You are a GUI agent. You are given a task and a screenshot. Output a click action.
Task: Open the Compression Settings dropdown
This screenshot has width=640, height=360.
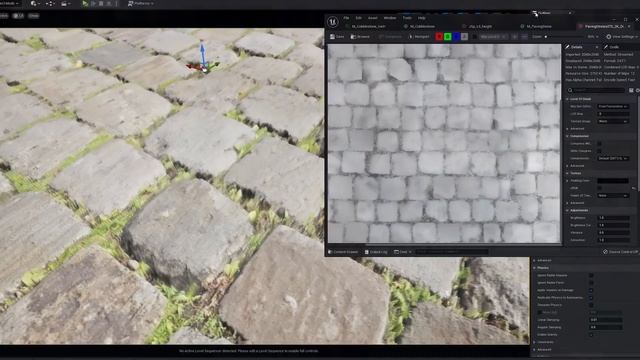pyautogui.click(x=613, y=158)
